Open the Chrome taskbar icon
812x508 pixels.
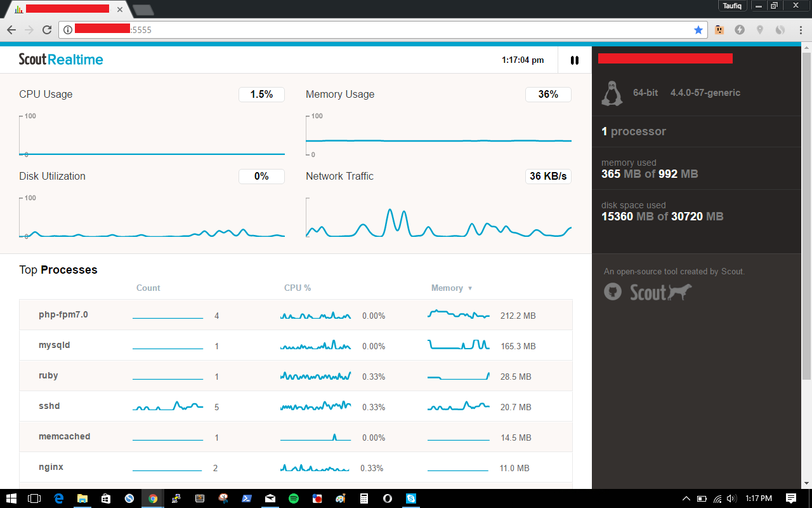(x=152, y=498)
